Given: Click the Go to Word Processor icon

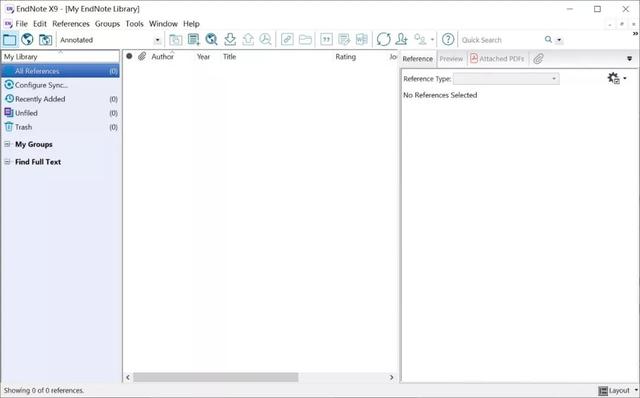Looking at the screenshot, I should 362,40.
